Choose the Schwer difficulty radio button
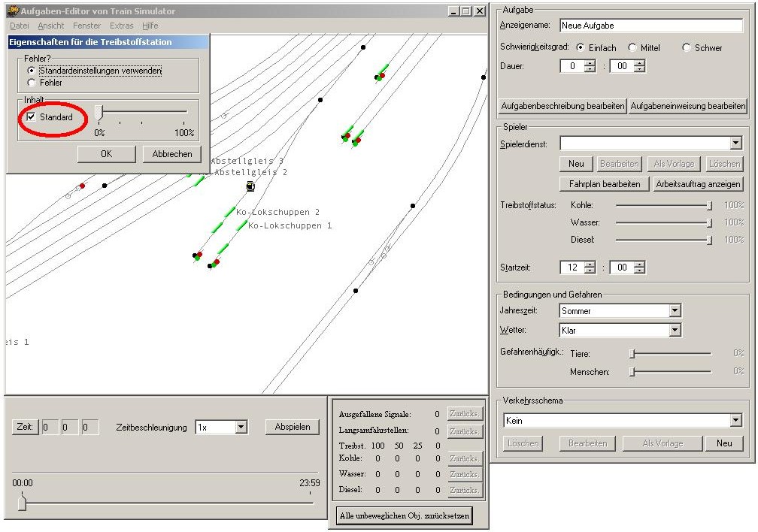Viewport: 758px width, 532px height. [687, 48]
